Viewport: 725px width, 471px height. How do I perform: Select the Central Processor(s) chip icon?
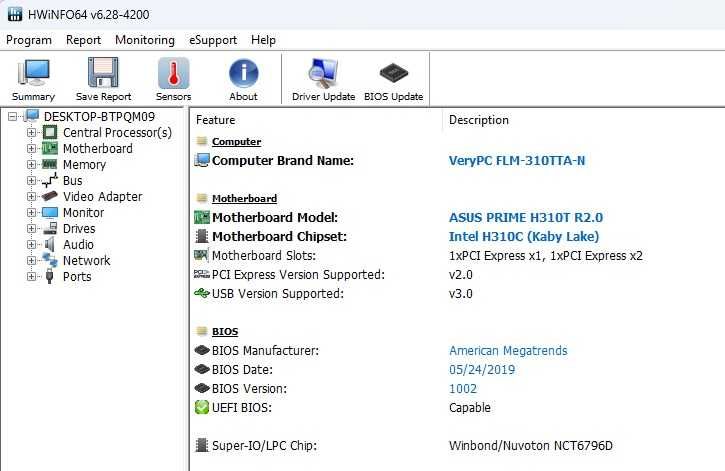[50, 133]
